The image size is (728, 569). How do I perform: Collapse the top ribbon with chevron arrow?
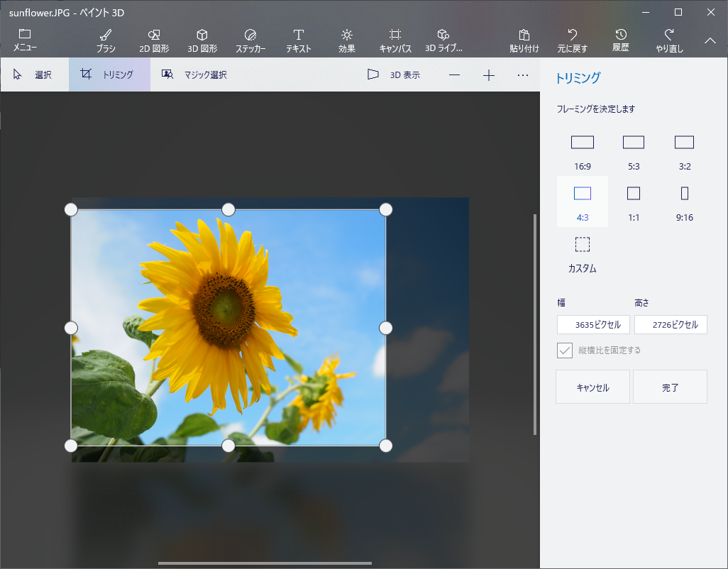pos(710,40)
